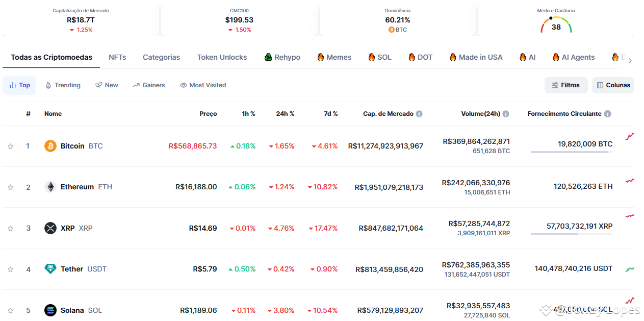The image size is (644, 321).
Task: Click the Gainers chart icon
Action: coord(136,85)
